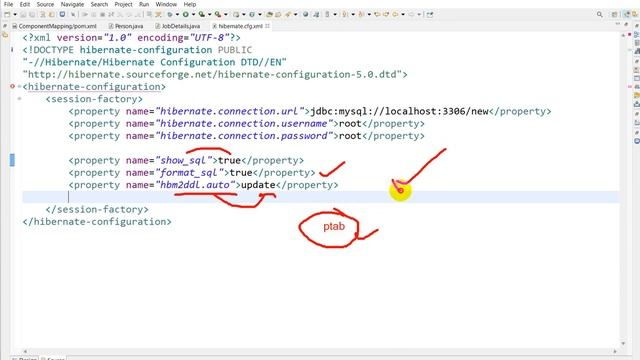The width and height of the screenshot is (640, 360).
Task: Open the Run menu
Action: [144, 4]
